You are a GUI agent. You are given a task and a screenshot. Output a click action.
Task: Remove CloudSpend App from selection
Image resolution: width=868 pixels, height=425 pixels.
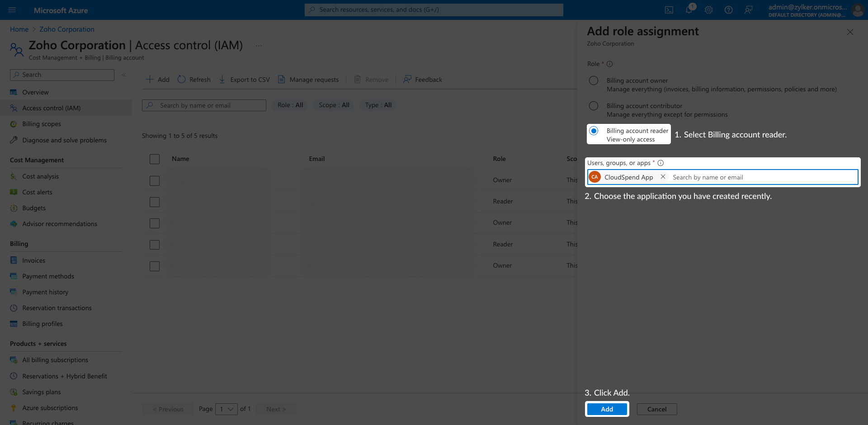click(x=663, y=177)
